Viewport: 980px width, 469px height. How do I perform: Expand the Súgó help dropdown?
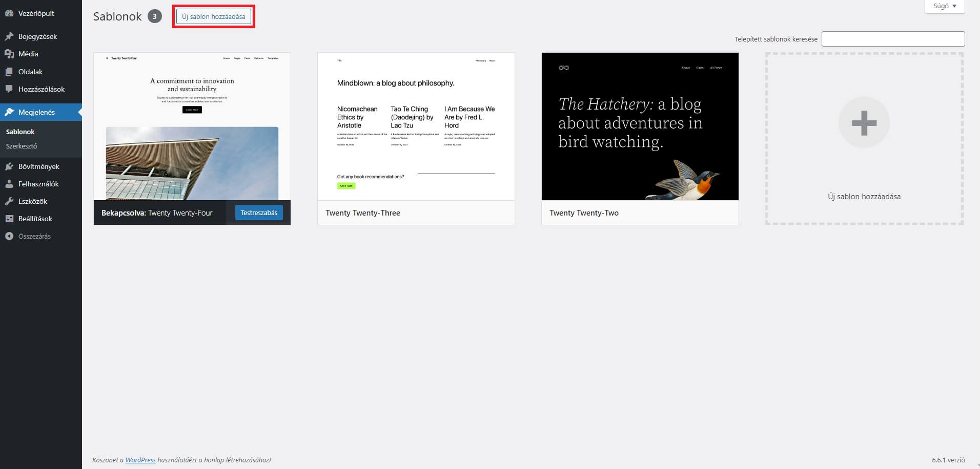[944, 6]
